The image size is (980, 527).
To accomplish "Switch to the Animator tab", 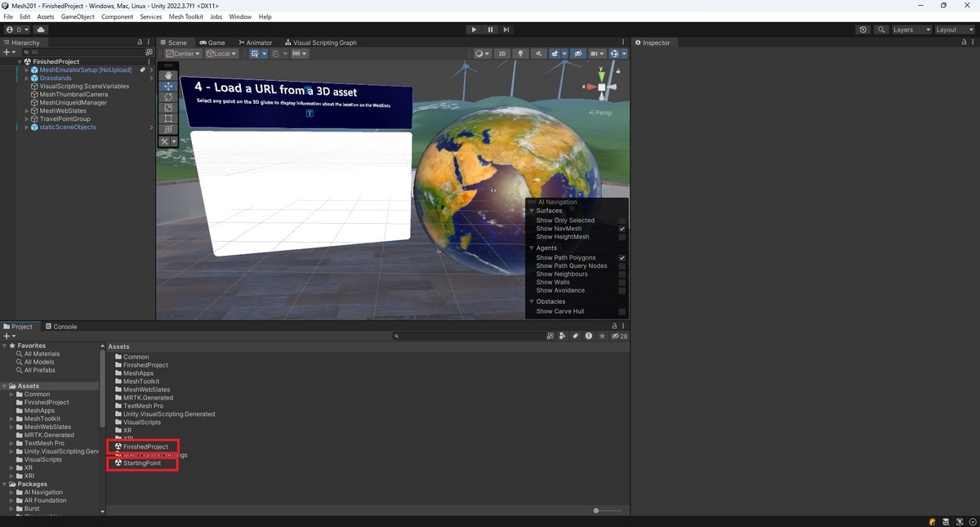I will 256,42.
